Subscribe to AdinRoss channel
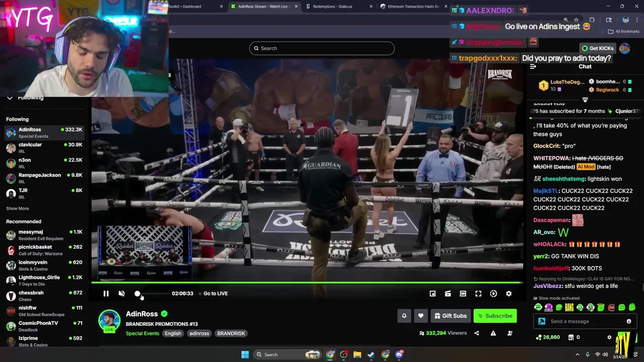The image size is (644, 362). [495, 316]
